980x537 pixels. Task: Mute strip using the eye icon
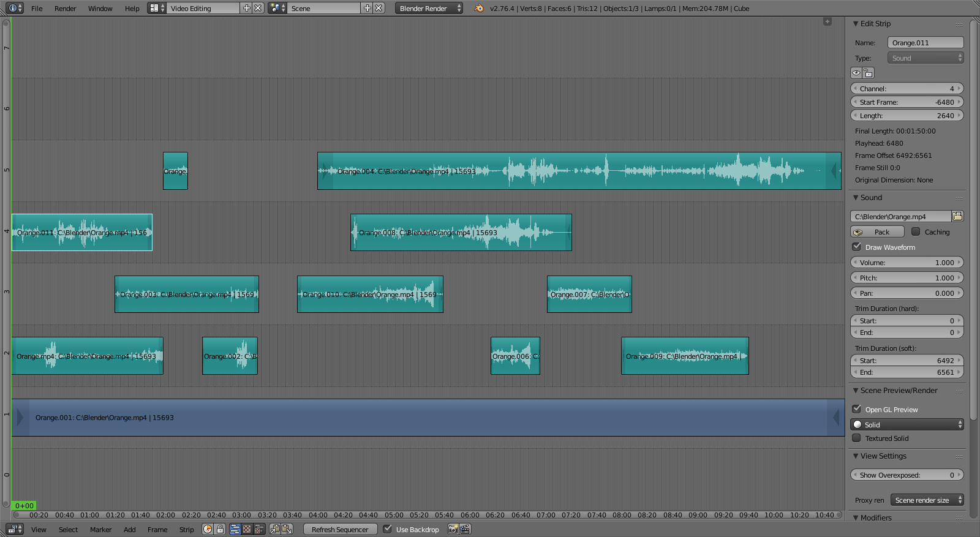856,73
